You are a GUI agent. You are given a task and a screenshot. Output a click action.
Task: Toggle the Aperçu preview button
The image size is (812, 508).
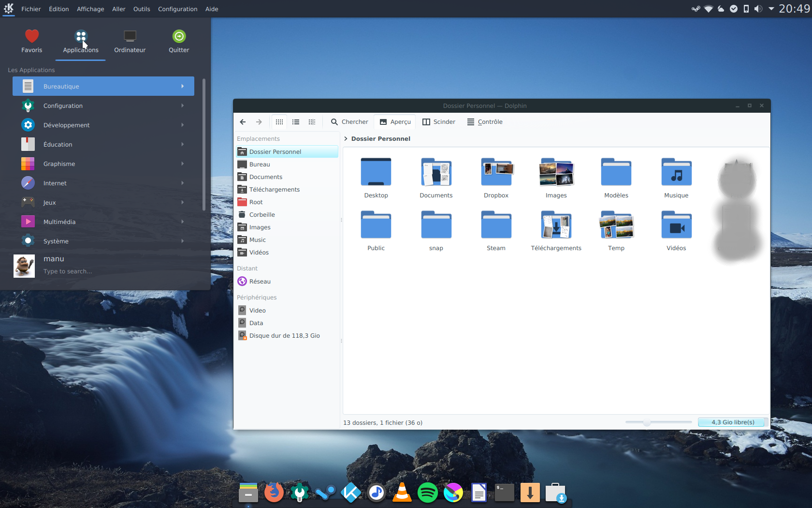395,122
